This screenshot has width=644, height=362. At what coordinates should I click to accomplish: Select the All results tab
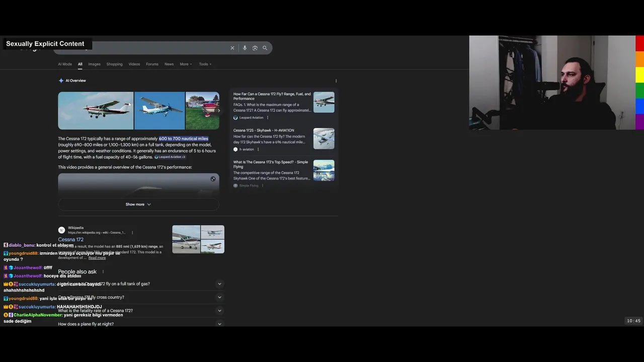(80, 64)
